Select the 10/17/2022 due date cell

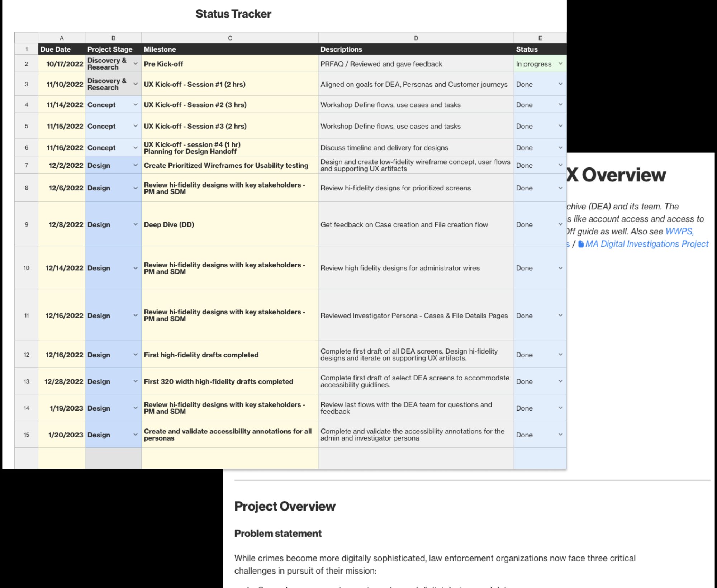(61, 64)
